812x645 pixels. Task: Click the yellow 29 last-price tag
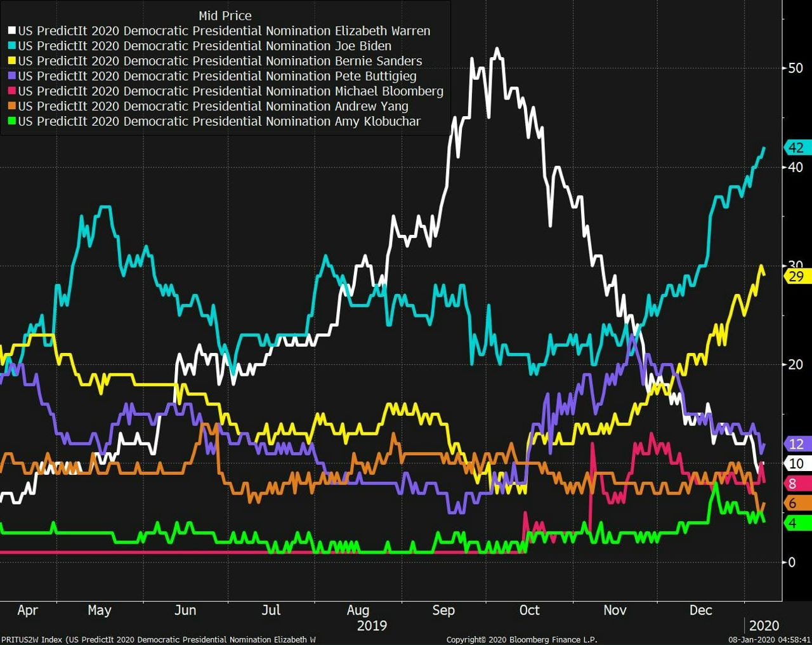click(796, 277)
